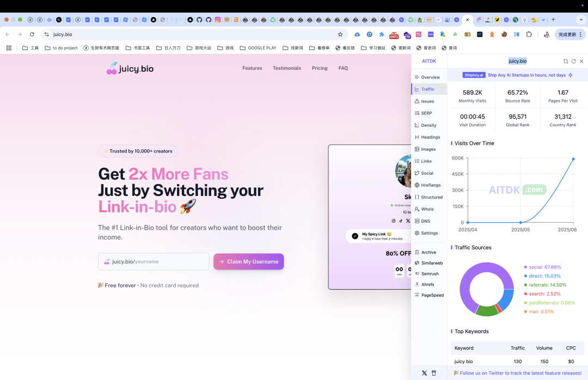
Task: Click the Similarweb icon
Action: point(417,263)
